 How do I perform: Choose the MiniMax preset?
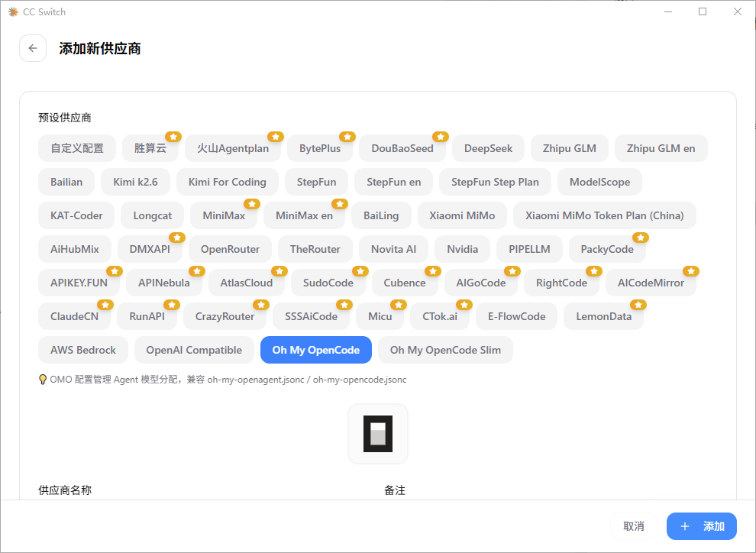pos(224,215)
